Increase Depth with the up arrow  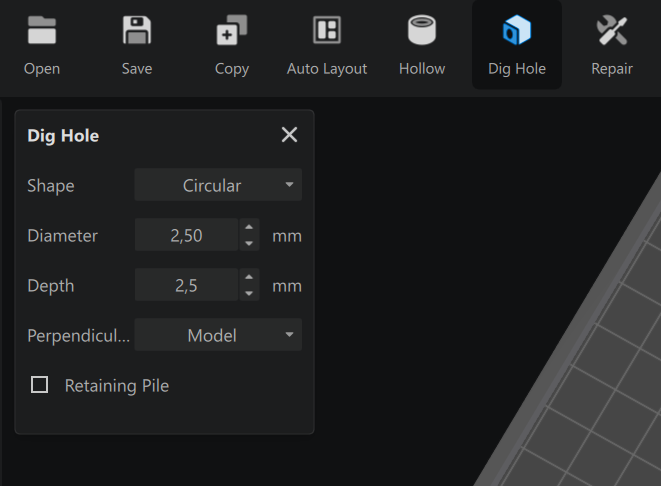click(x=249, y=277)
